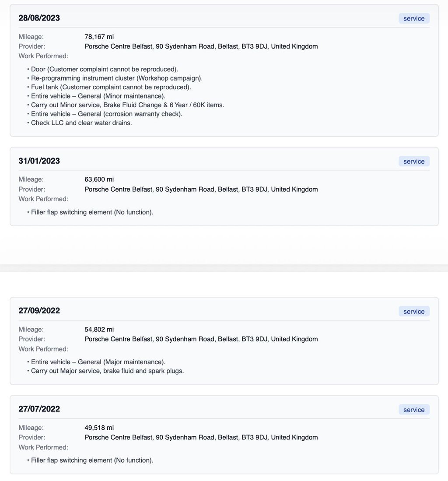Click the Fuel tank customer complaint item
This screenshot has height=481, width=448.
(x=111, y=87)
